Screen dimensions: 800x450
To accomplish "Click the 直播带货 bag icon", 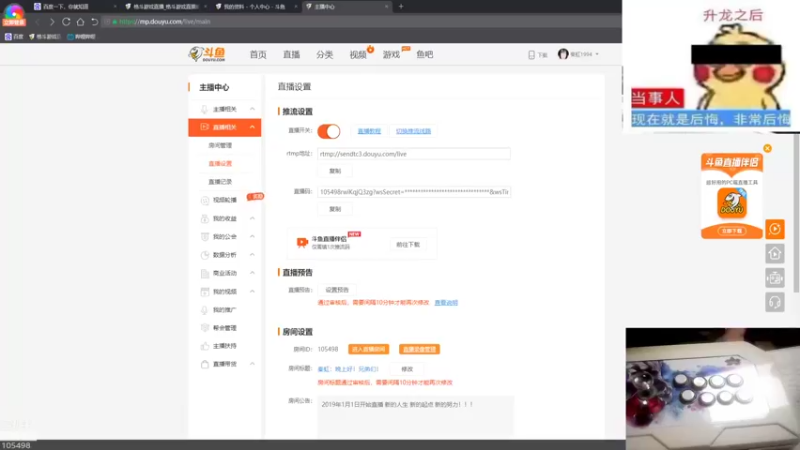I will point(205,364).
